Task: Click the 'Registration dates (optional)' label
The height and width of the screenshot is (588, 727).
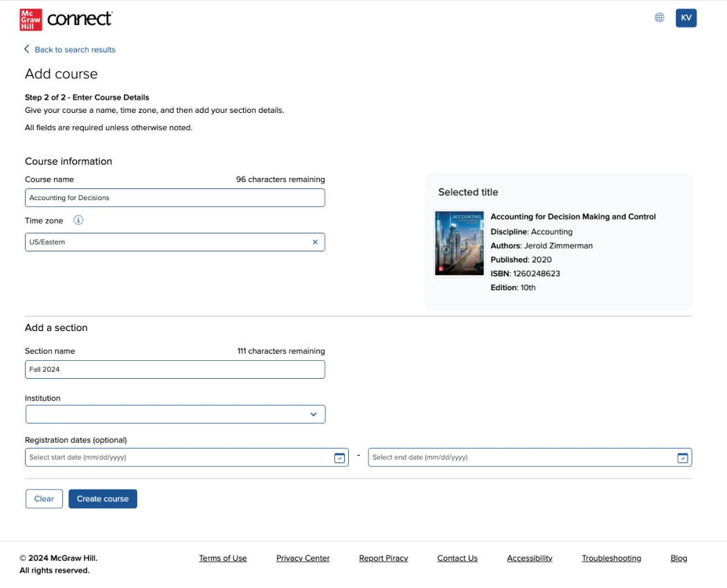Action: point(75,440)
